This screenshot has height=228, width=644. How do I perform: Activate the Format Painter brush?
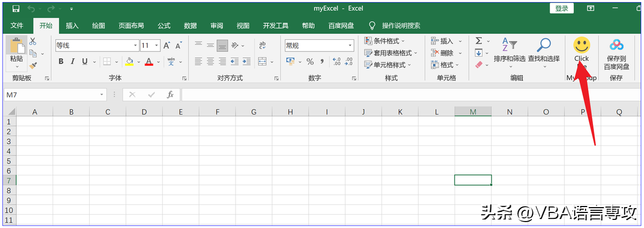(x=33, y=65)
